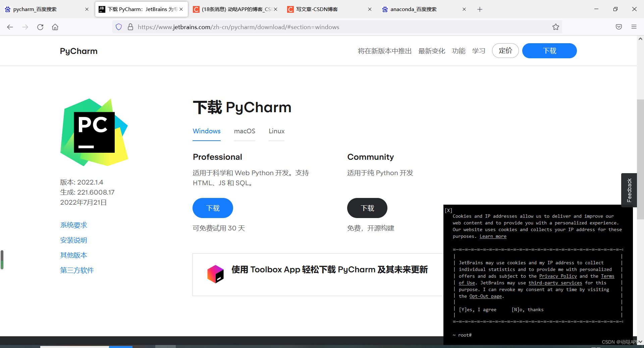Click the Toolbox App banner heading
Image resolution: width=644 pixels, height=348 pixels.
coord(329,270)
